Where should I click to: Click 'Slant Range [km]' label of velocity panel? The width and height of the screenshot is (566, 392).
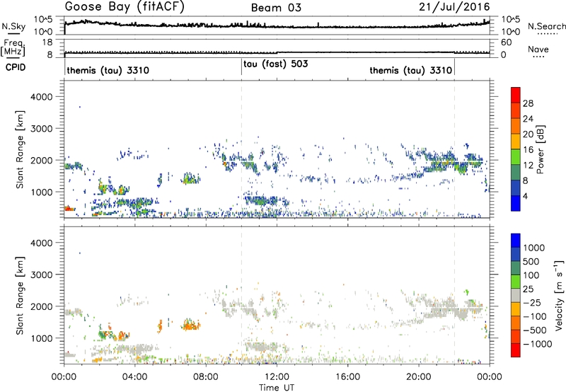[x=20, y=296]
